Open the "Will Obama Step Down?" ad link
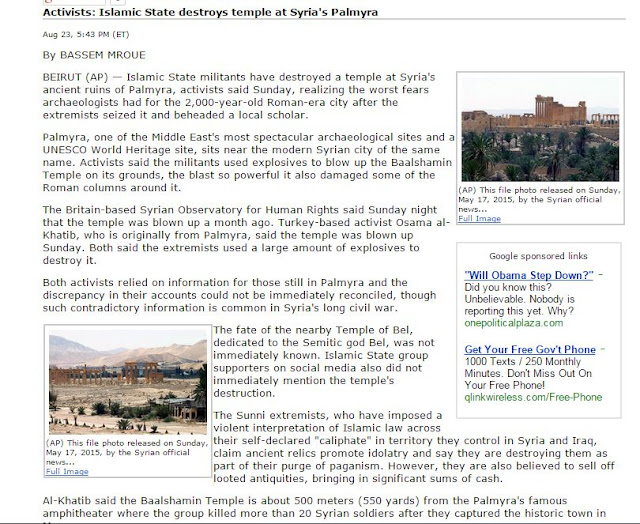Image resolution: width=640 pixels, height=524 pixels. click(529, 275)
